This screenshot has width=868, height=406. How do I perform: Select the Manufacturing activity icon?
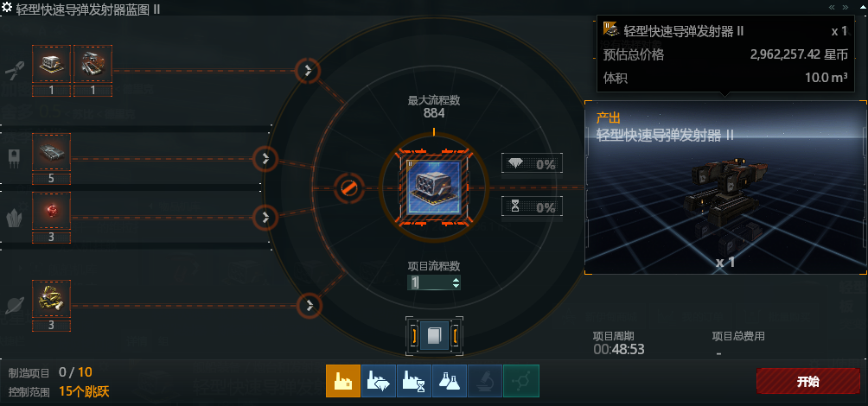[x=343, y=381]
